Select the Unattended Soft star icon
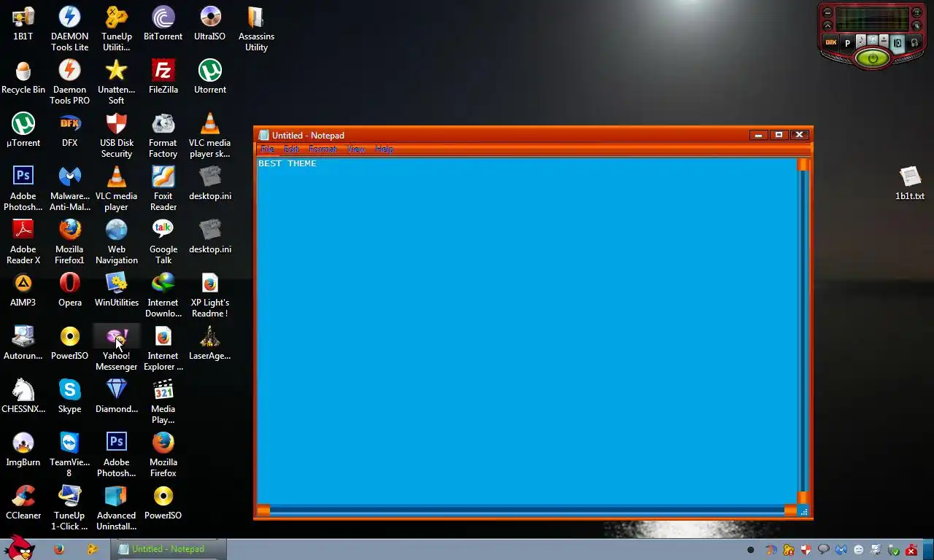The image size is (934, 560). 117,82
